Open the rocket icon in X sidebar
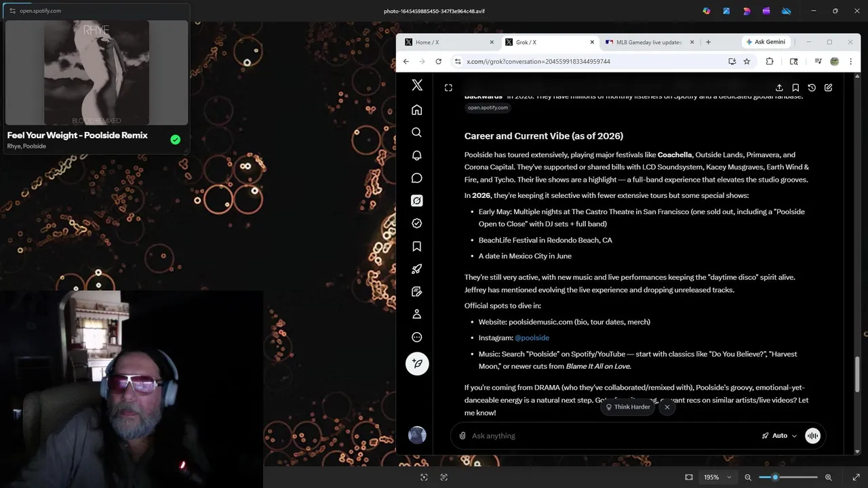 point(417,269)
